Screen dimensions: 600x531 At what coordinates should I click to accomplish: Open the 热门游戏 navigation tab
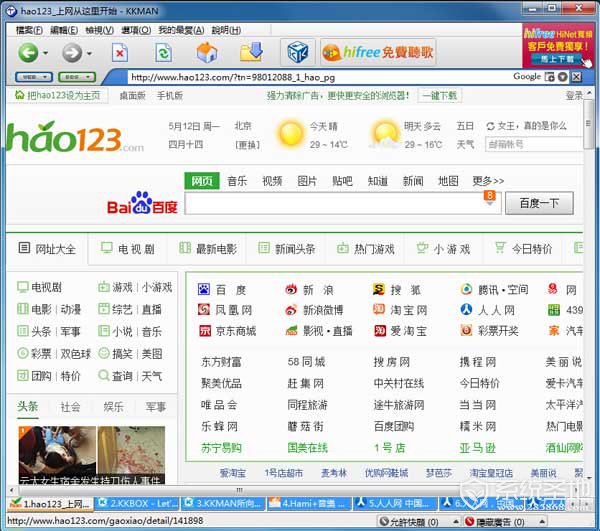coord(365,249)
